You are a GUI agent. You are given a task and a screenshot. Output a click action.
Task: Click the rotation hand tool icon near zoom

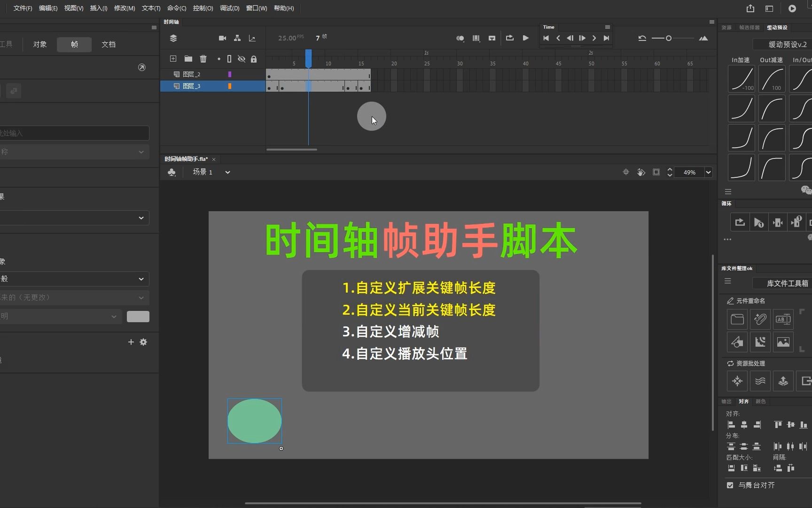[641, 172]
